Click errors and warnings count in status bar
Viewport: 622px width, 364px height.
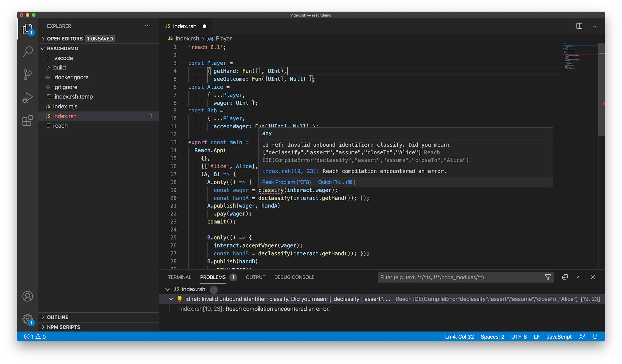click(35, 336)
